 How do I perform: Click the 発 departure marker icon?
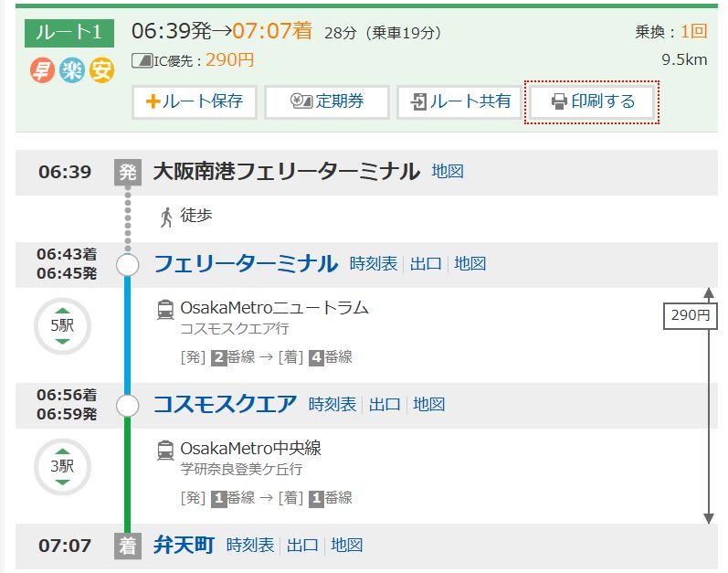coord(128,173)
